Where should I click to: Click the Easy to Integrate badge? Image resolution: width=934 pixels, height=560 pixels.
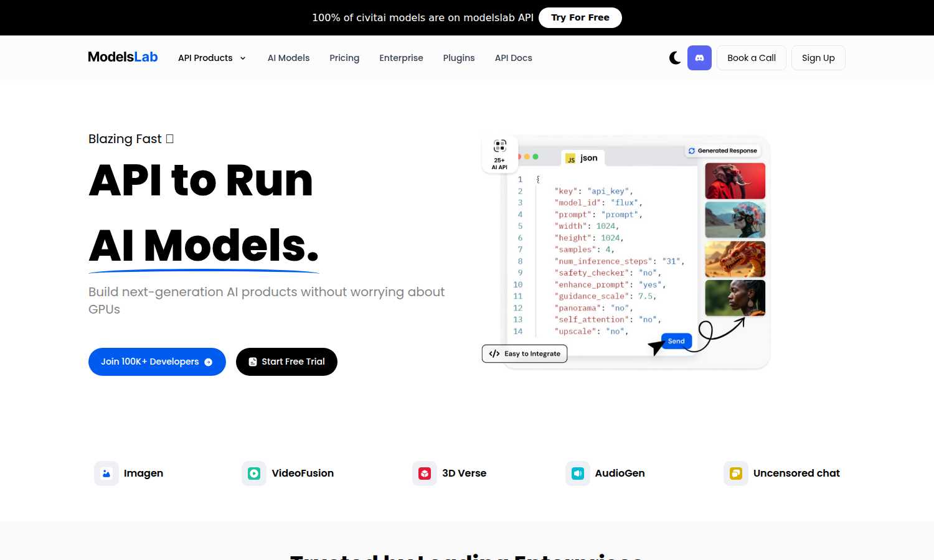[524, 353]
